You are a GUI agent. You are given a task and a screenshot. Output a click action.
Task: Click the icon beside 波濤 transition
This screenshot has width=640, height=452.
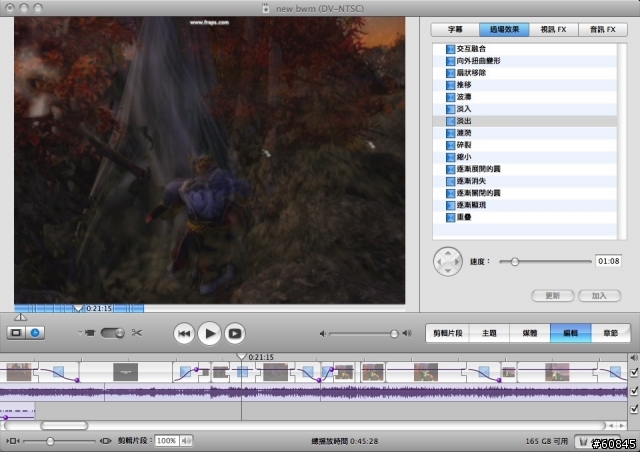click(450, 97)
